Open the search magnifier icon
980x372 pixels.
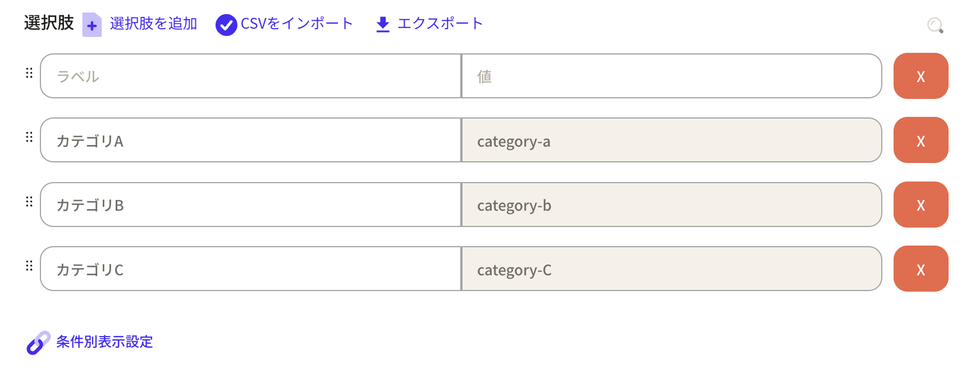pos(935,25)
